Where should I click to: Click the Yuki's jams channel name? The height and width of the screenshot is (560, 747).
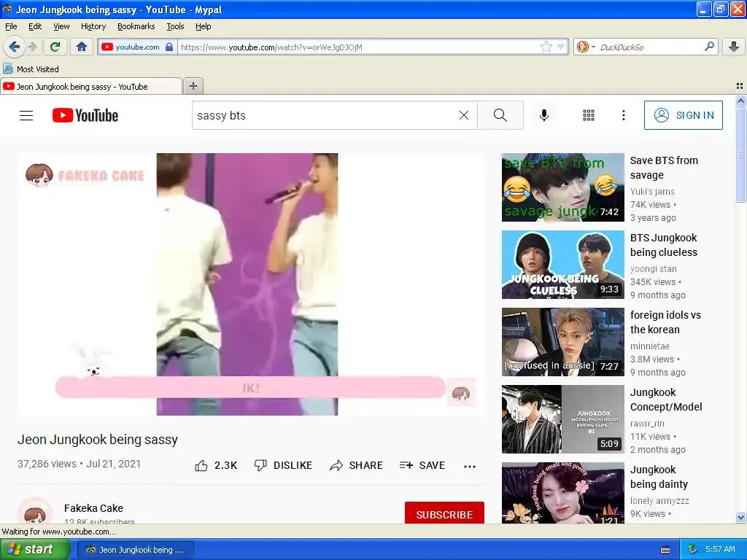tap(652, 192)
